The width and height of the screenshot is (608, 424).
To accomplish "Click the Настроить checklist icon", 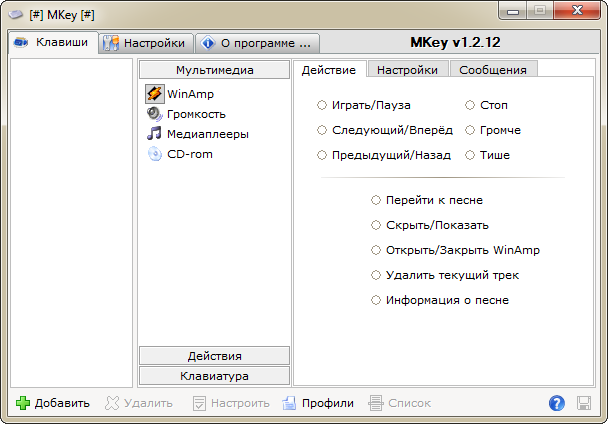I will click(x=199, y=403).
